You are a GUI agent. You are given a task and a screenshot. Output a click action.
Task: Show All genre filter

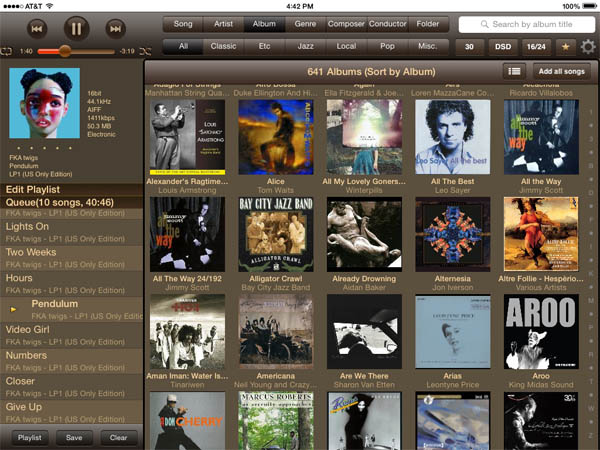click(183, 46)
